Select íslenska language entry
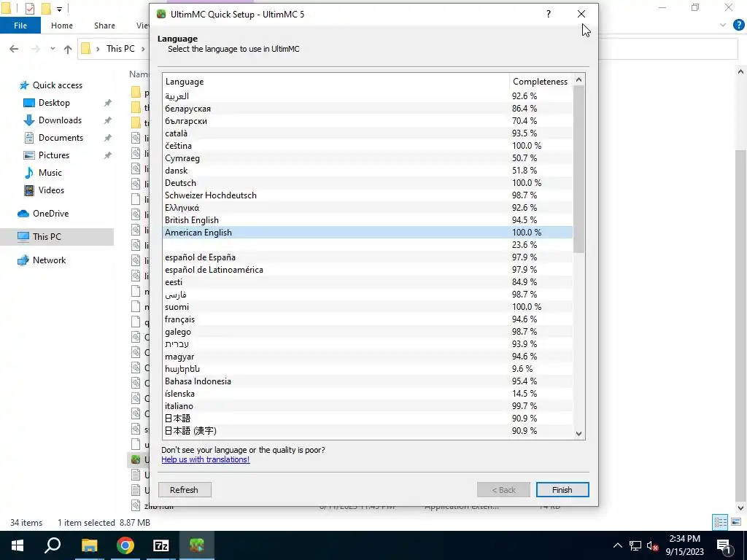The image size is (747, 560). click(368, 393)
